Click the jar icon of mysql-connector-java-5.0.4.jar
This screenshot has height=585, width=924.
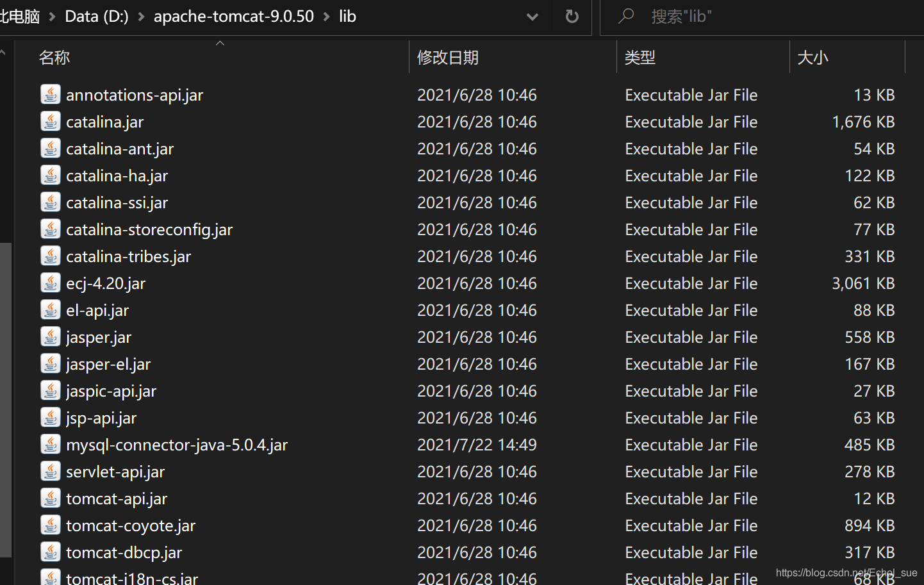pos(51,444)
